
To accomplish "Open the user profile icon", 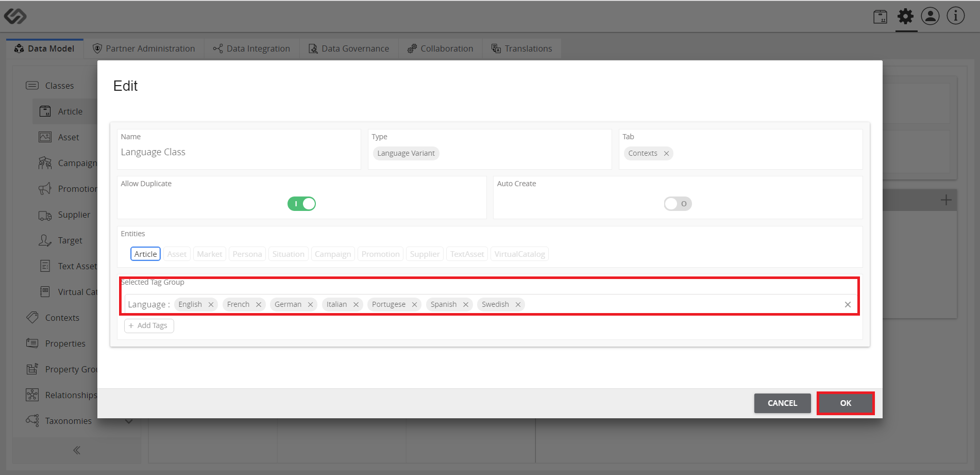I will 931,16.
